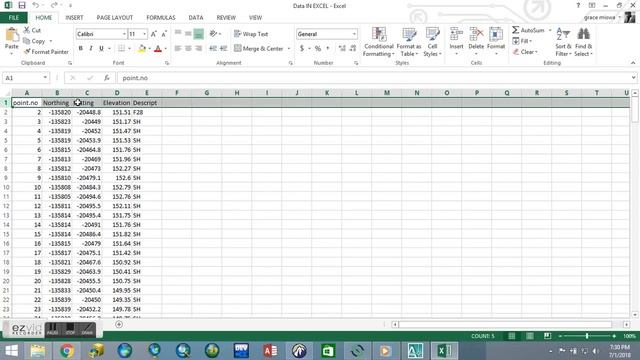
Task: Apply the Fill Color bucket
Action: tap(142, 49)
